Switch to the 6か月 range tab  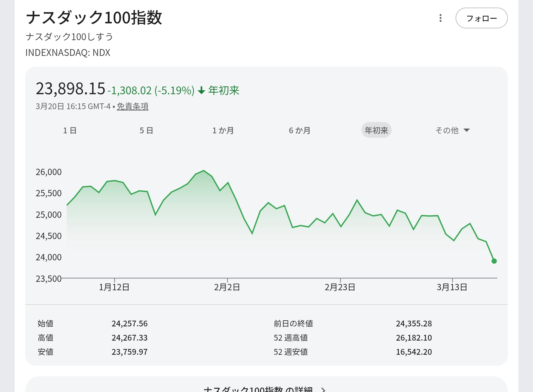(x=300, y=130)
